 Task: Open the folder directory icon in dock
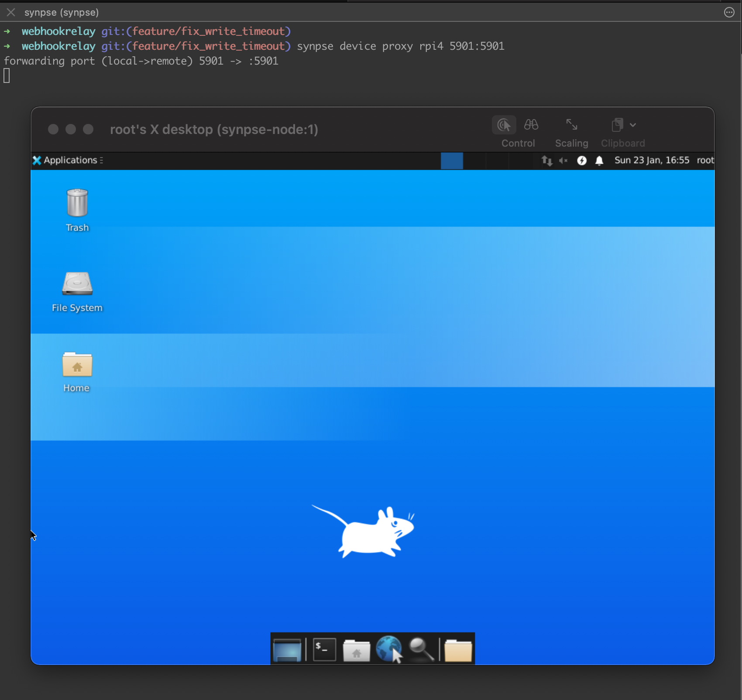[458, 650]
